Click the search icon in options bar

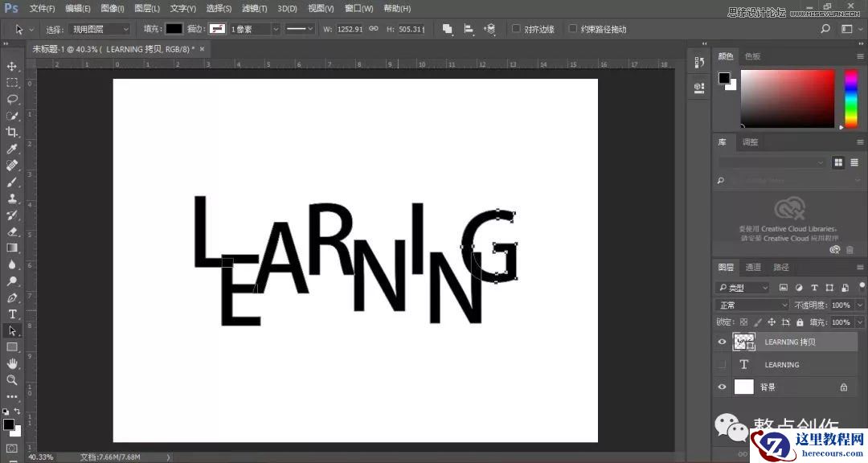click(825, 29)
